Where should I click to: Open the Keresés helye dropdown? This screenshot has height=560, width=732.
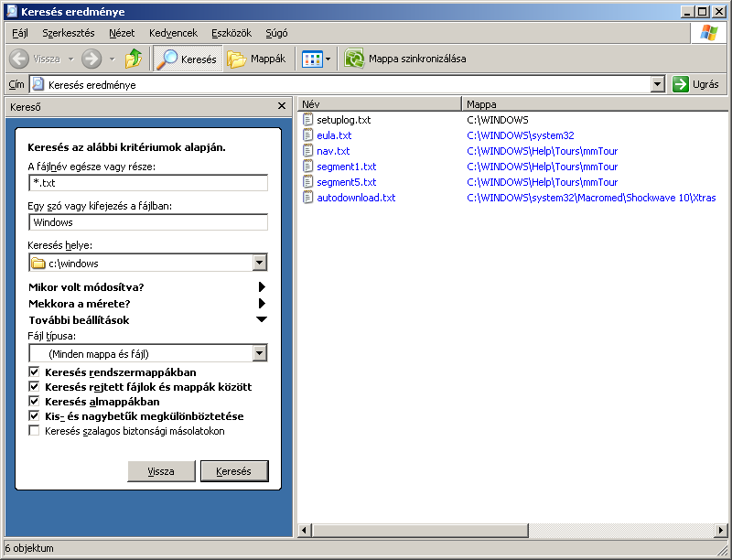pos(260,263)
